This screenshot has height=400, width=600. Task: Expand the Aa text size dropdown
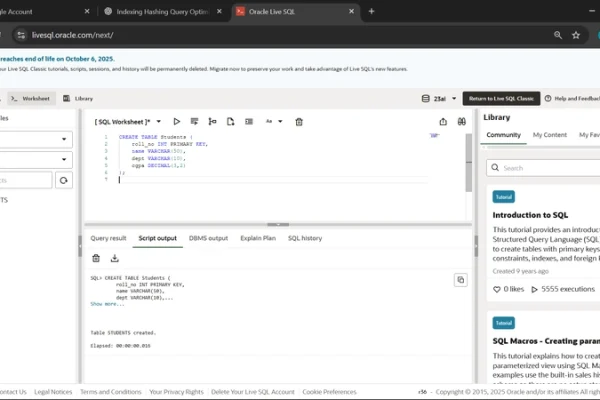point(271,121)
